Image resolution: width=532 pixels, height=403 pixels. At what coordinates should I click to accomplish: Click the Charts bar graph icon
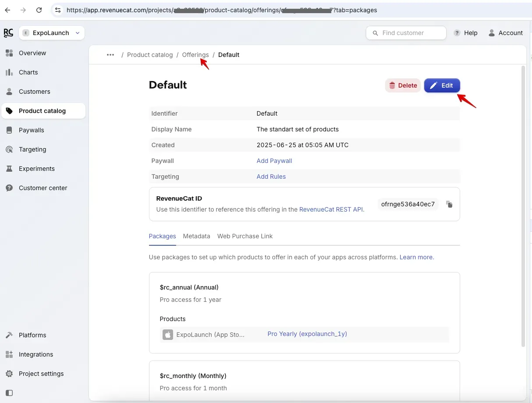(9, 72)
